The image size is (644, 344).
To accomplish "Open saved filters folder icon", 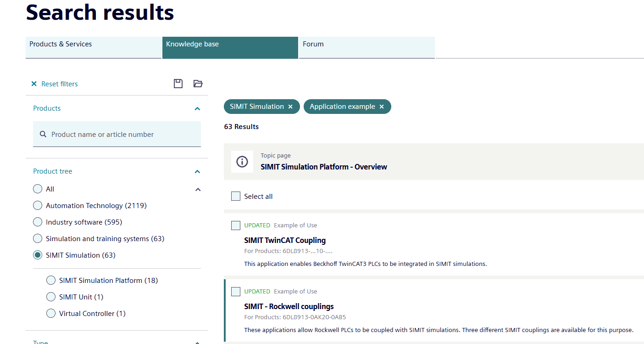I will (198, 84).
